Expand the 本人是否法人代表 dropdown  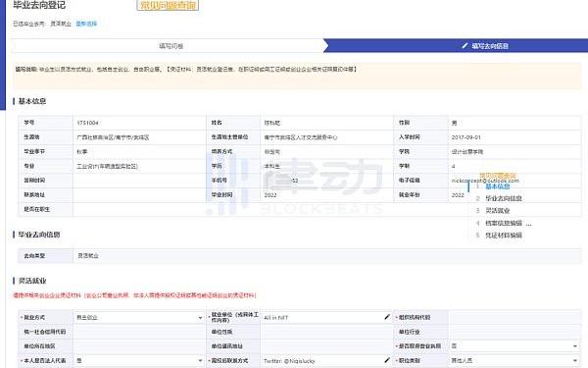(x=139, y=360)
